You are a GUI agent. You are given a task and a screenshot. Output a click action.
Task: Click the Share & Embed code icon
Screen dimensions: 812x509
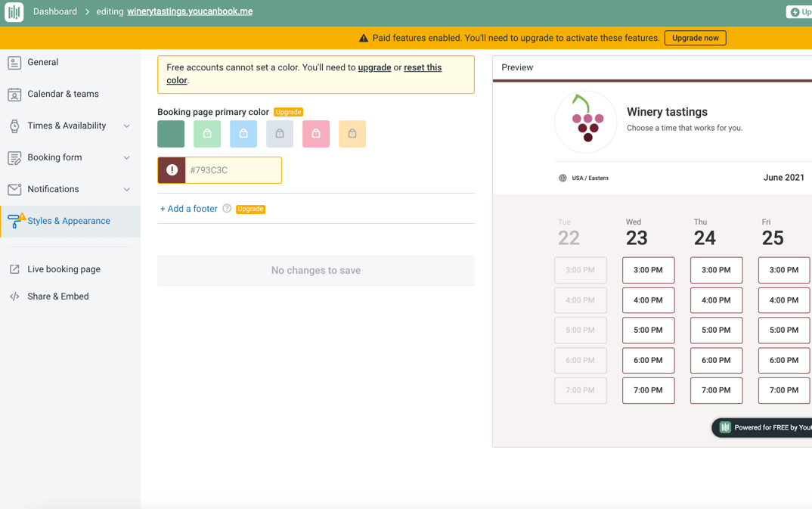[x=14, y=296]
